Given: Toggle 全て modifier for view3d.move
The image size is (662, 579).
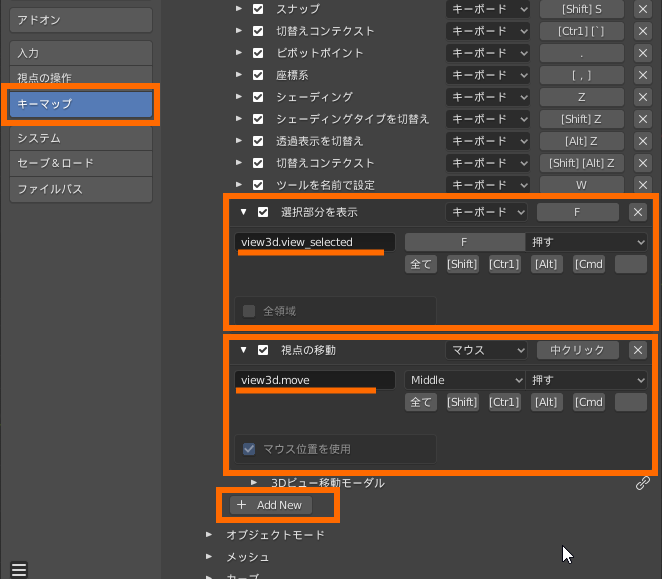Looking at the screenshot, I should (421, 402).
